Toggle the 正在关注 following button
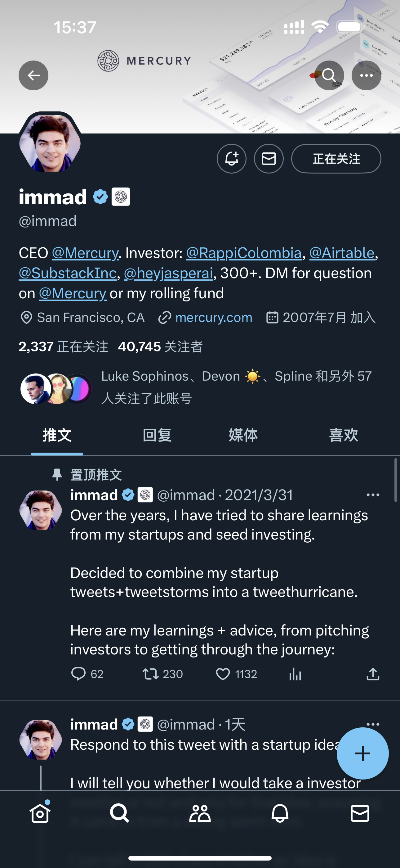The image size is (400, 868). click(x=336, y=159)
